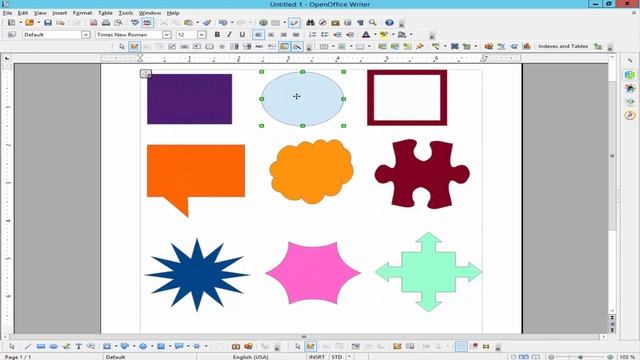Open Find & Replace binoculars icon
This screenshot has height=360, width=640.
click(310, 23)
